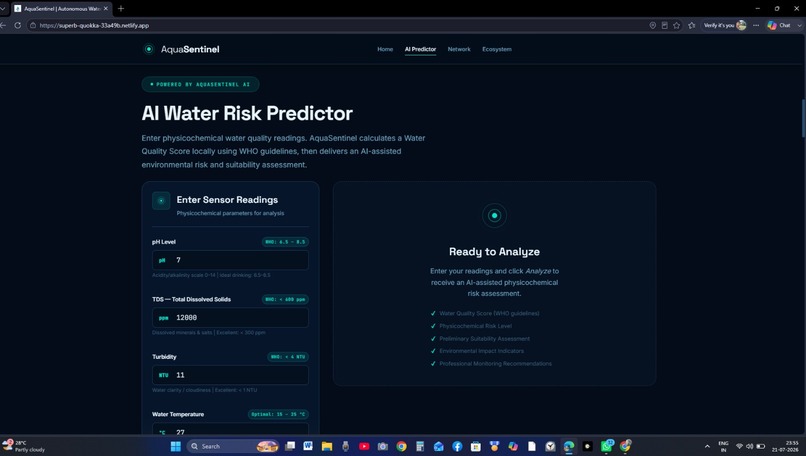Go to the Network nav tab
This screenshot has width=806, height=456.
click(459, 49)
